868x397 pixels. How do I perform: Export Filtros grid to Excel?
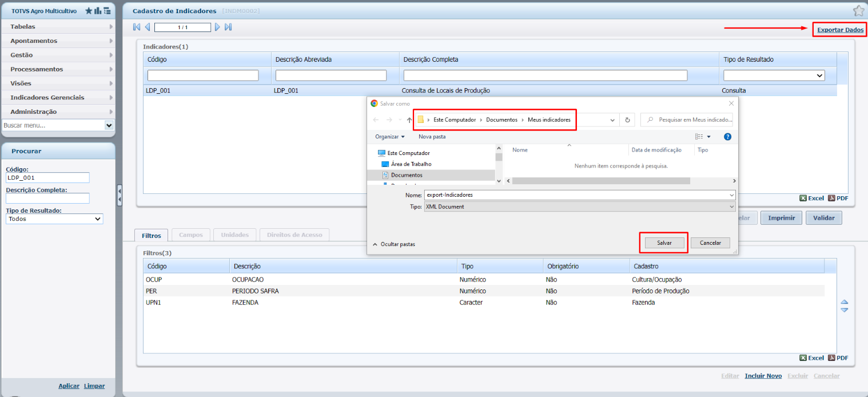point(811,358)
